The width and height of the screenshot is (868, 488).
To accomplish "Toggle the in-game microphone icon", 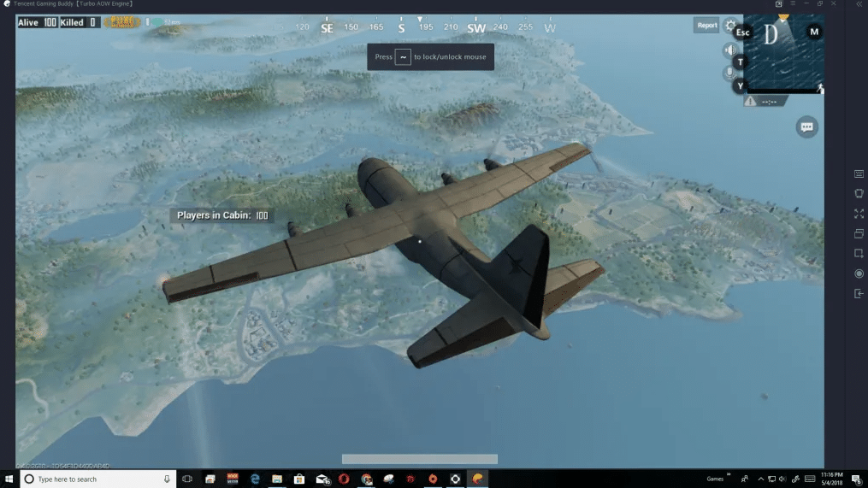I will (x=729, y=73).
